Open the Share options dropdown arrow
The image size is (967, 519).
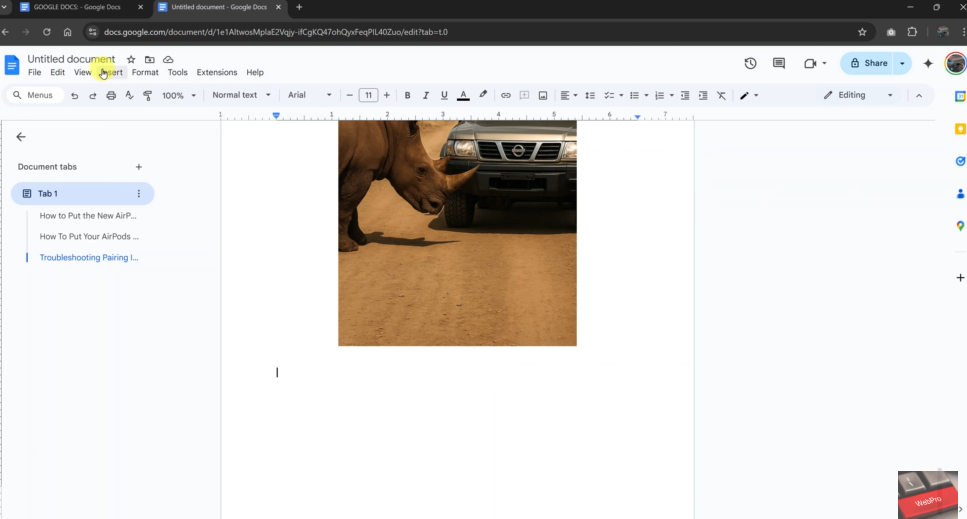[x=902, y=63]
